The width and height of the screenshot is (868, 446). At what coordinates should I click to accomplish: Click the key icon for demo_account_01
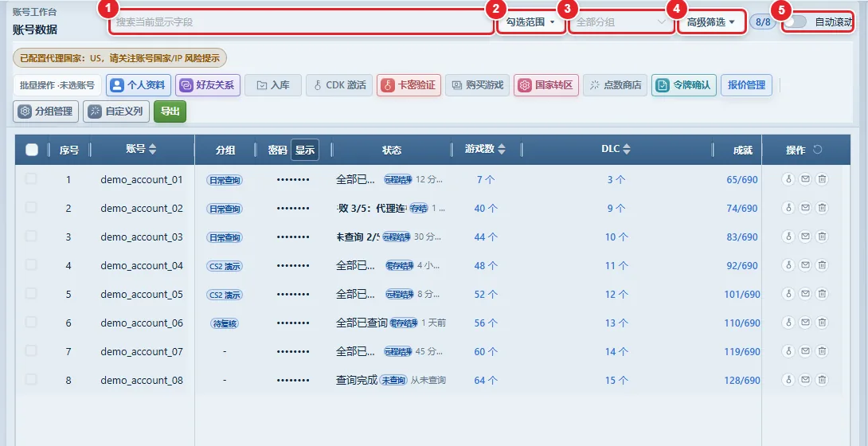(x=788, y=179)
